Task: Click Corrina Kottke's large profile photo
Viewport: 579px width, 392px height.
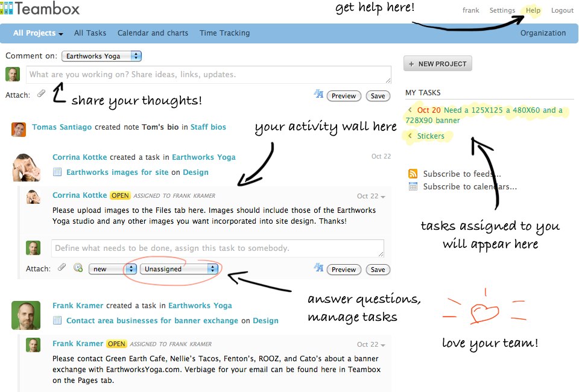Action: point(26,166)
